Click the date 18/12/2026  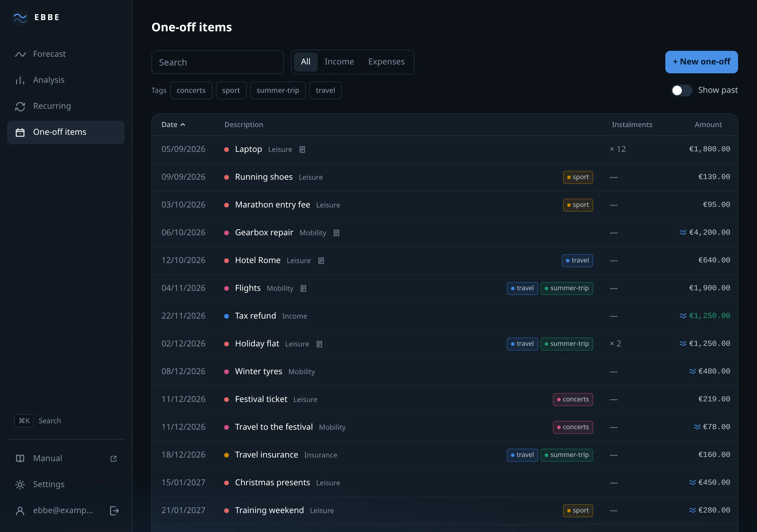point(183,455)
